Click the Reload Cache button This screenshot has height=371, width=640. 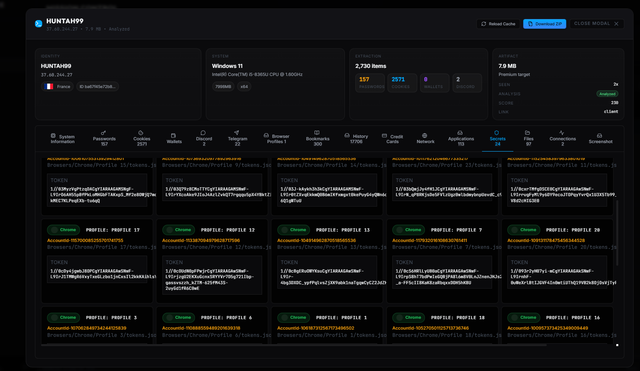click(498, 24)
